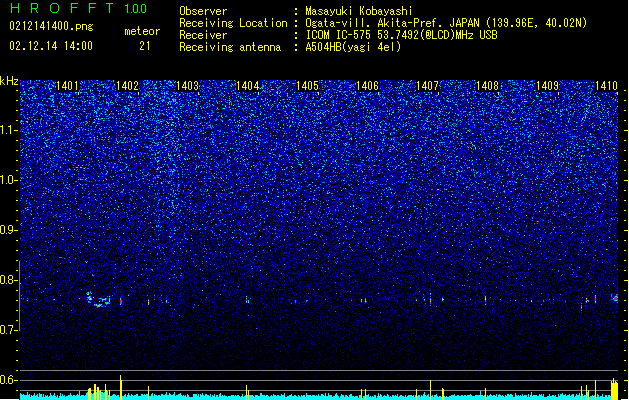Viewport: 629px width, 400px height.
Task: Click the meteor count value 21
Action: 145,46
